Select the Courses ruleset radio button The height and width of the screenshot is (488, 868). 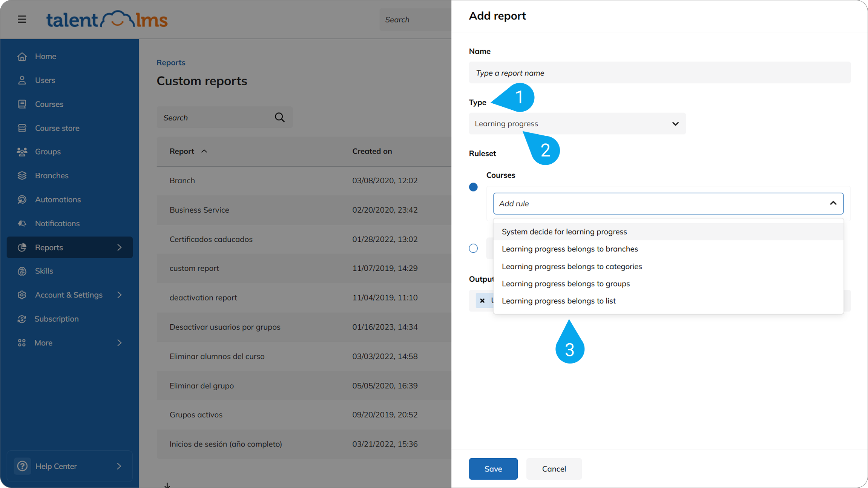473,187
